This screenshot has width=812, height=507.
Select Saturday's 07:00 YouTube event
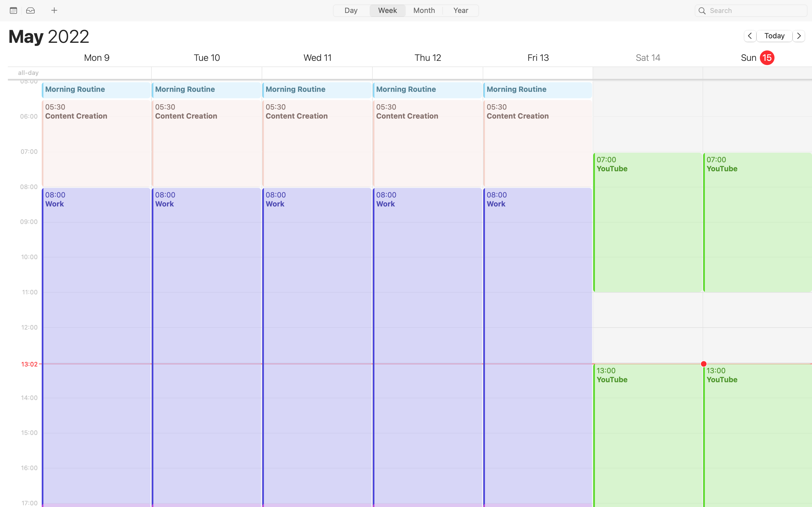648,222
